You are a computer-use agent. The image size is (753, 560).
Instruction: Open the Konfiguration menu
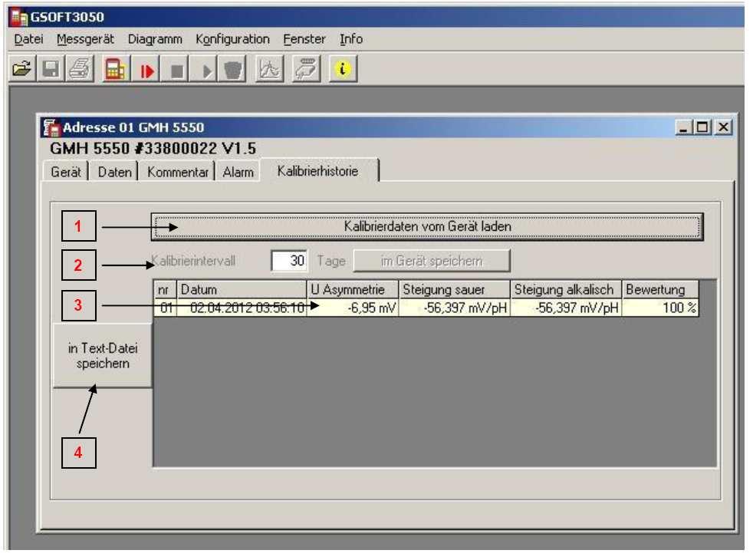(x=233, y=39)
